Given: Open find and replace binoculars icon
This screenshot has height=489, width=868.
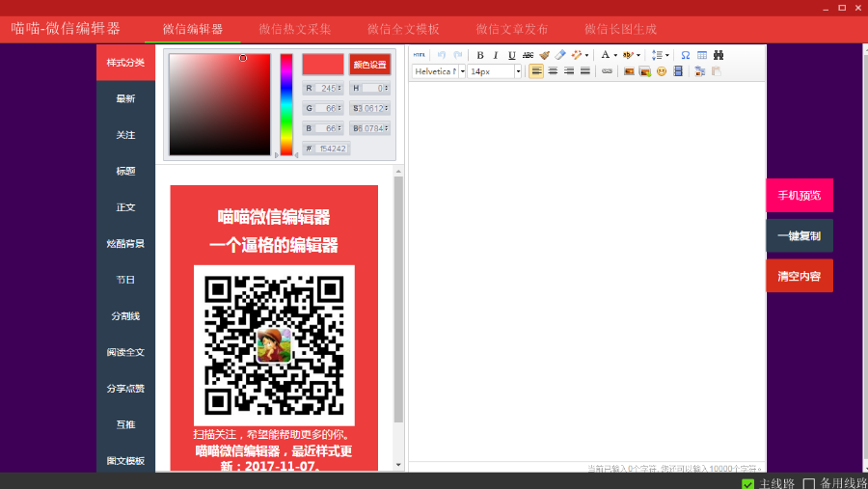Looking at the screenshot, I should tap(719, 55).
